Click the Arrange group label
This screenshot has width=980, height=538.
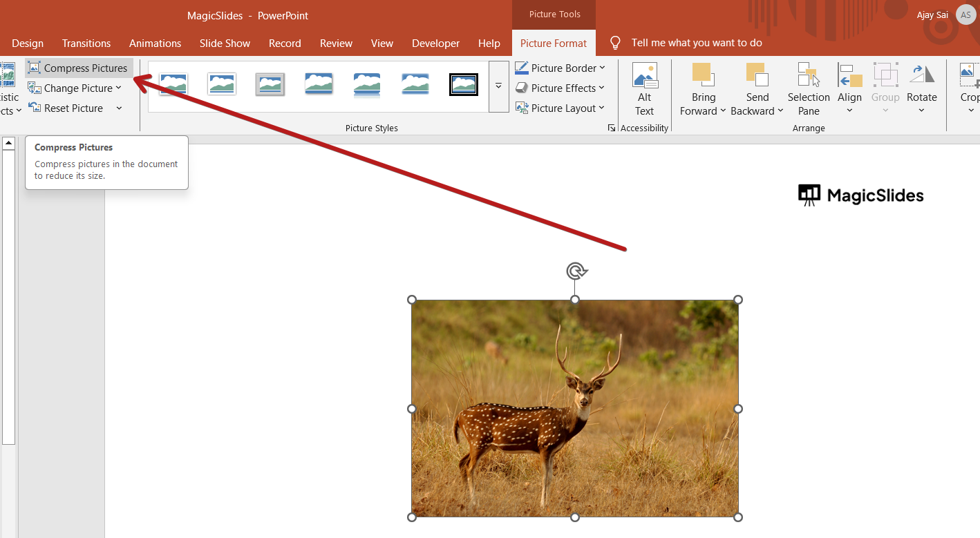click(809, 128)
